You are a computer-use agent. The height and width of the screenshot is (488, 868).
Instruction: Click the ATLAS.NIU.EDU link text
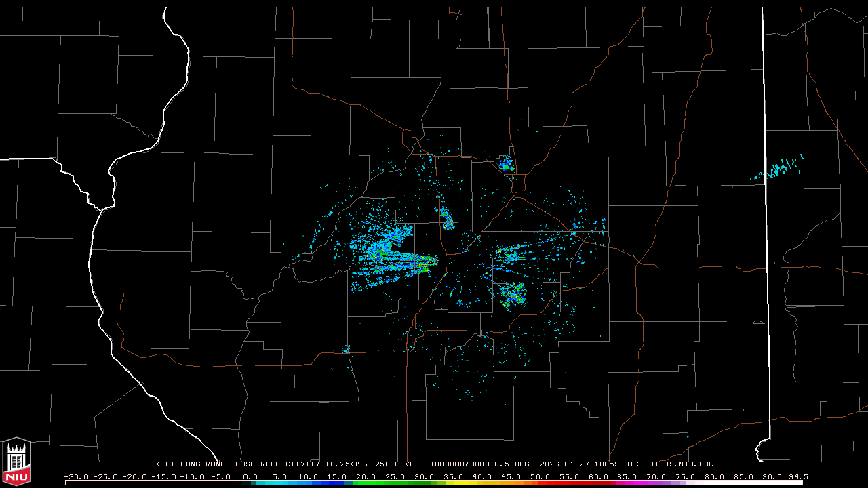(681, 464)
